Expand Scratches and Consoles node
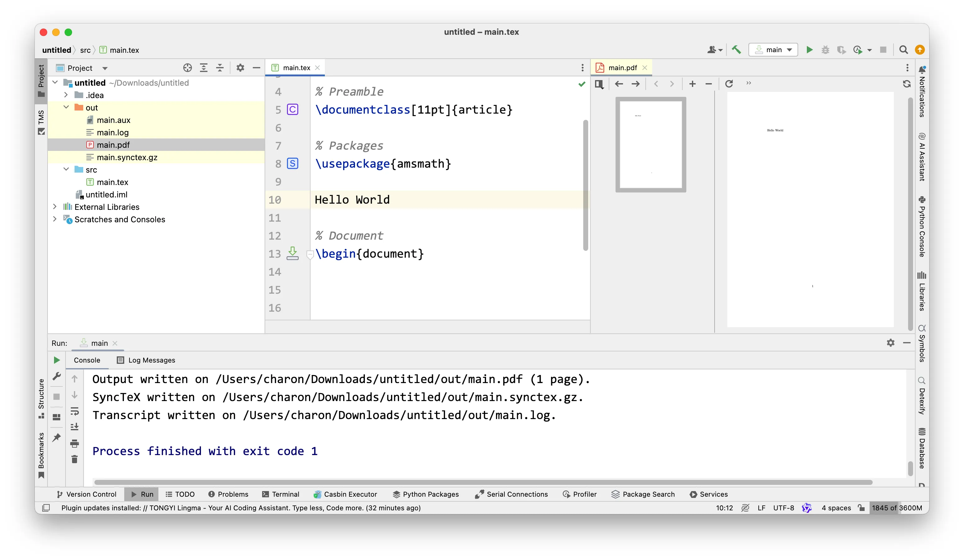Viewport: 964px width, 560px height. coord(55,219)
